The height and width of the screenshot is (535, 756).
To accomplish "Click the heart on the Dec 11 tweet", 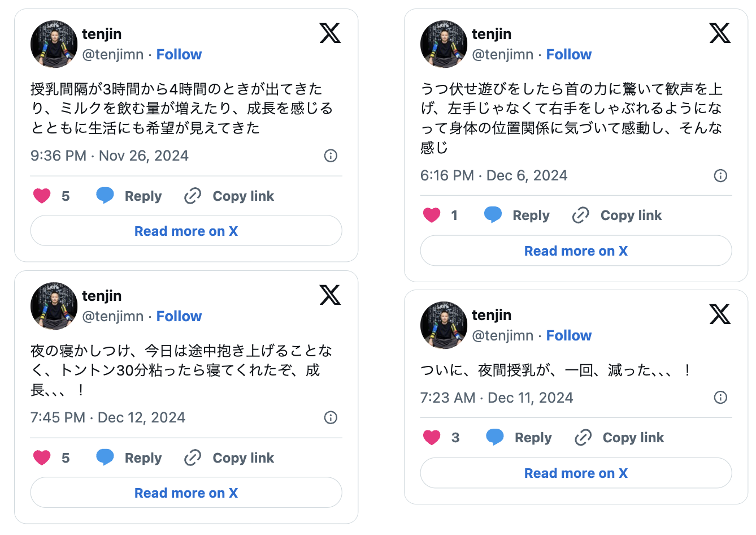I will [432, 437].
